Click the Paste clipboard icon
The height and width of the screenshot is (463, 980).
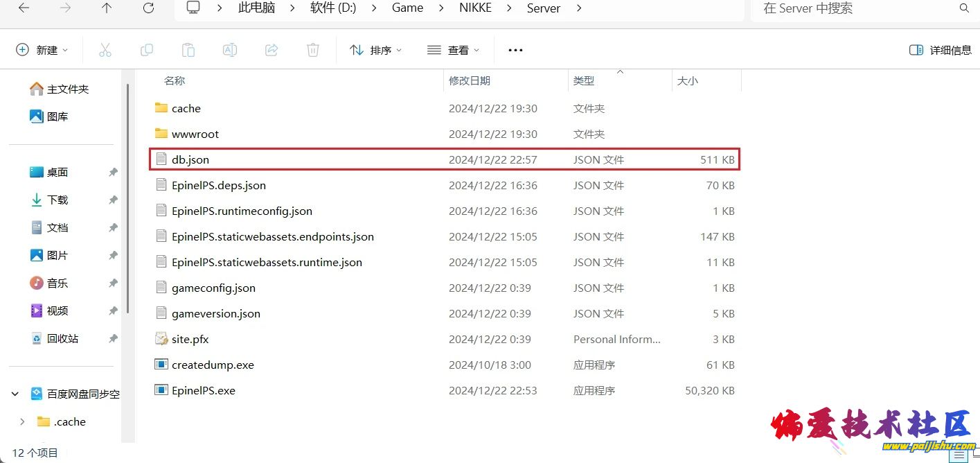[x=188, y=50]
